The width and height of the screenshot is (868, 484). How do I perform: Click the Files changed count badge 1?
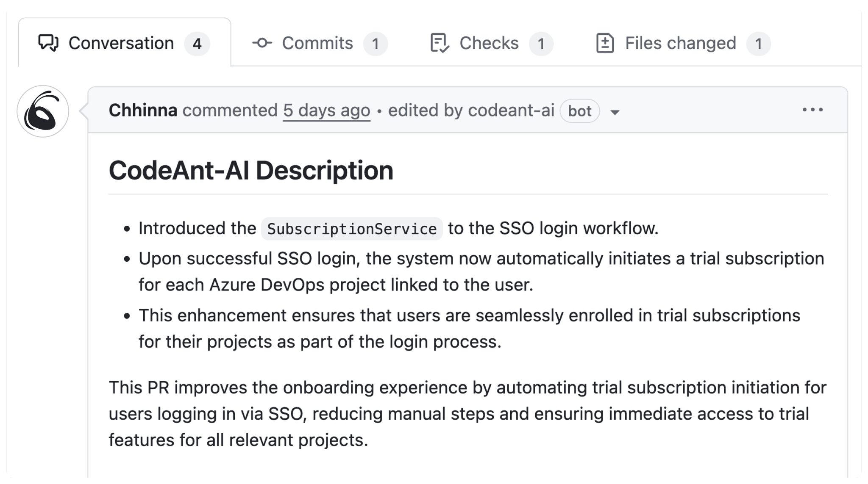pos(759,44)
